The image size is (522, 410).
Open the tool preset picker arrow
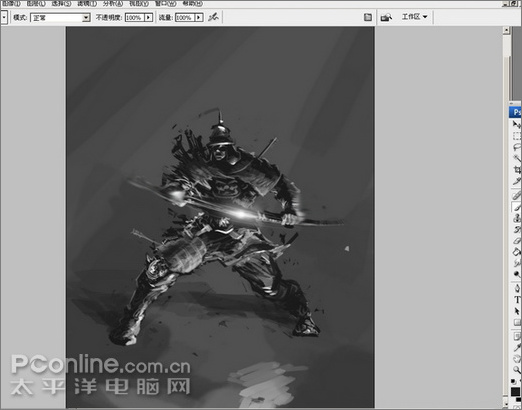point(4,17)
